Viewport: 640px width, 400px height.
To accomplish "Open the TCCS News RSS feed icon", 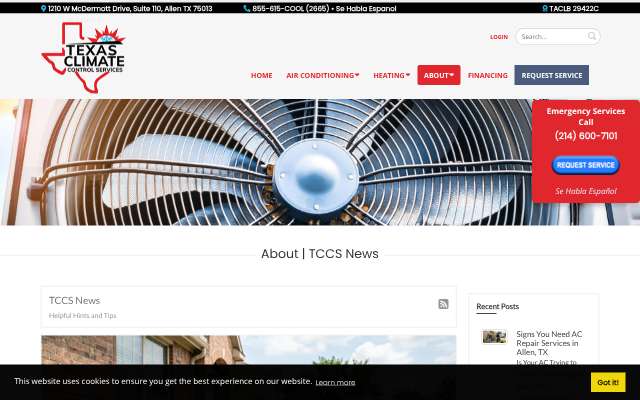I will tap(443, 304).
